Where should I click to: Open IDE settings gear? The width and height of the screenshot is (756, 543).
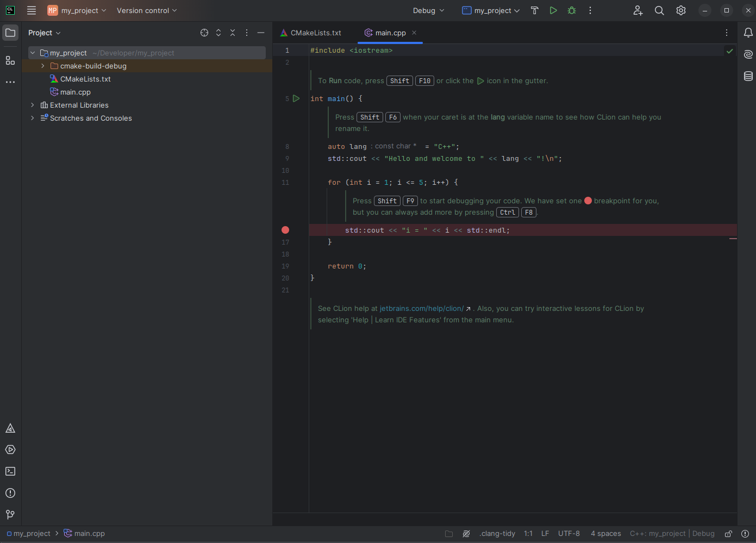point(681,10)
